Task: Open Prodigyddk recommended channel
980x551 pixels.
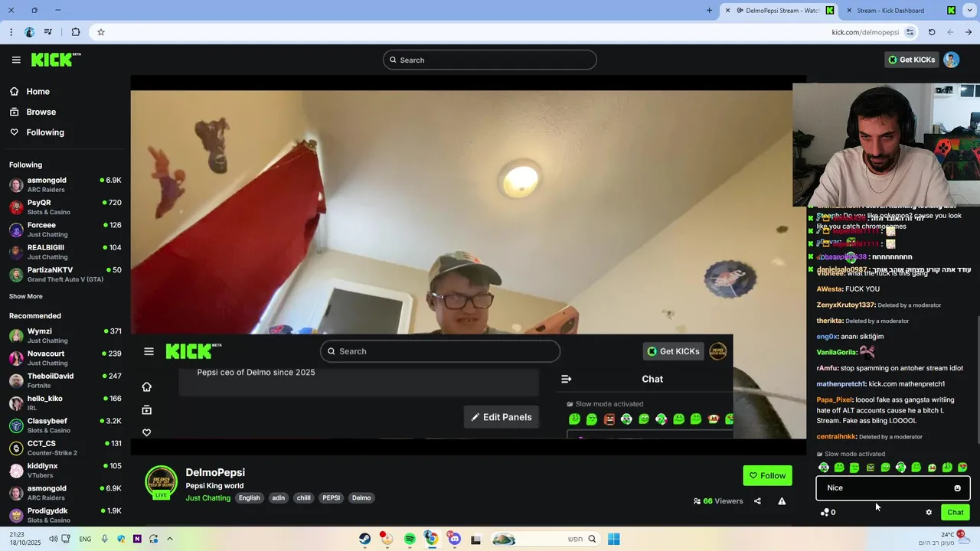Action: (64, 515)
